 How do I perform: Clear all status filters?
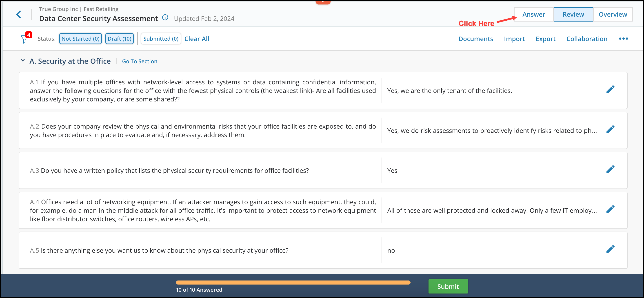[x=197, y=39]
